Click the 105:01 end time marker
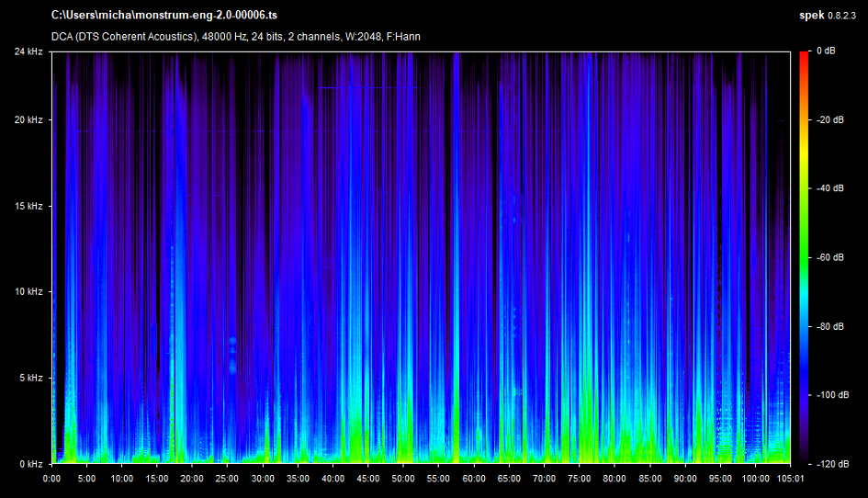This screenshot has width=868, height=498. point(790,479)
